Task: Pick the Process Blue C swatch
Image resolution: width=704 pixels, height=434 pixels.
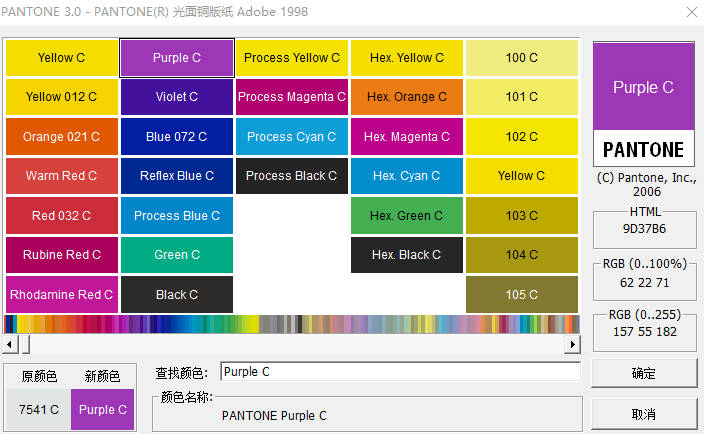Action: click(177, 215)
